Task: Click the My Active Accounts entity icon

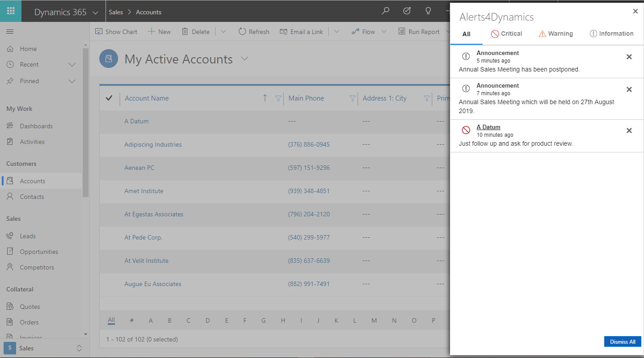Action: pyautogui.click(x=109, y=59)
